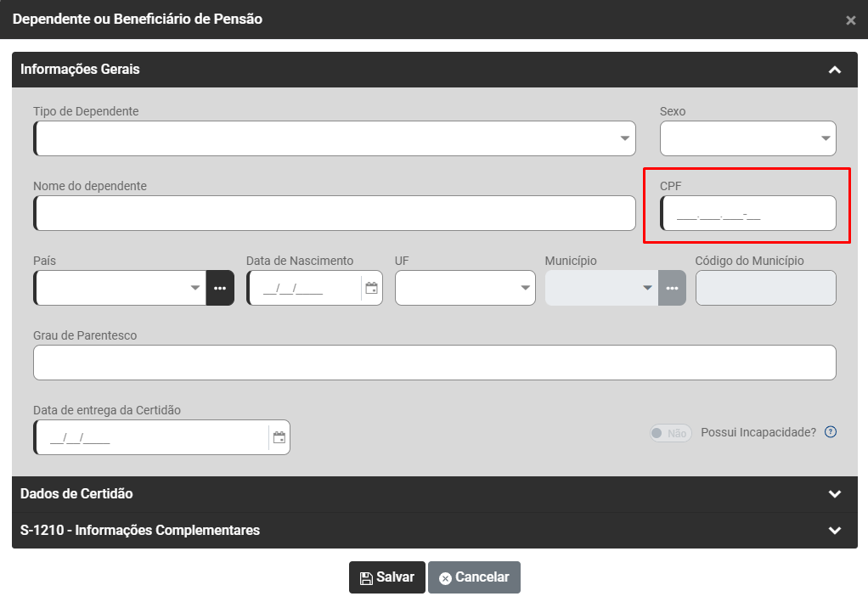
Task: Click the Possui Incapacidade help icon
Action: point(831,432)
